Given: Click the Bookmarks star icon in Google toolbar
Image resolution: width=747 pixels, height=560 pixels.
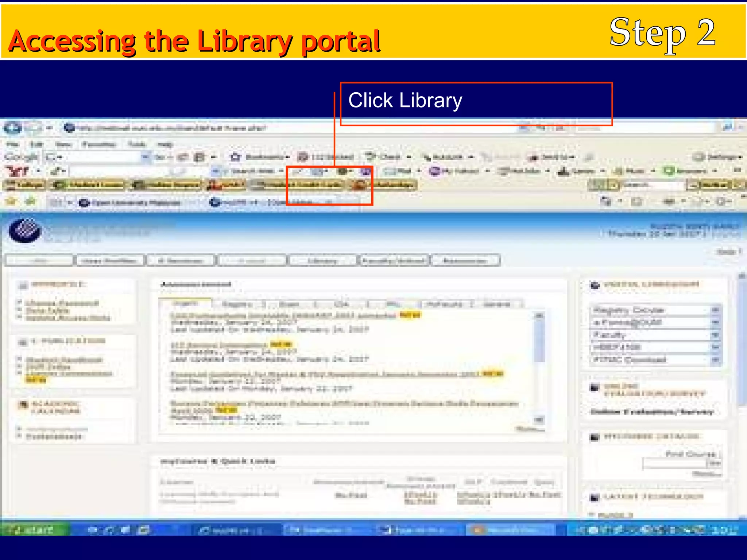Looking at the screenshot, I should [x=236, y=157].
